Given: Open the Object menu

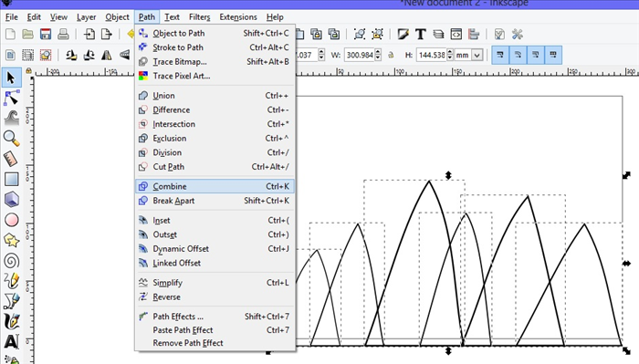Looking at the screenshot, I should (x=117, y=17).
